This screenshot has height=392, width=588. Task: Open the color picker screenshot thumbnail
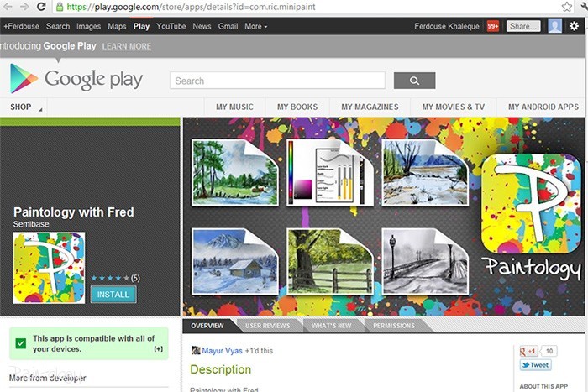click(330, 172)
